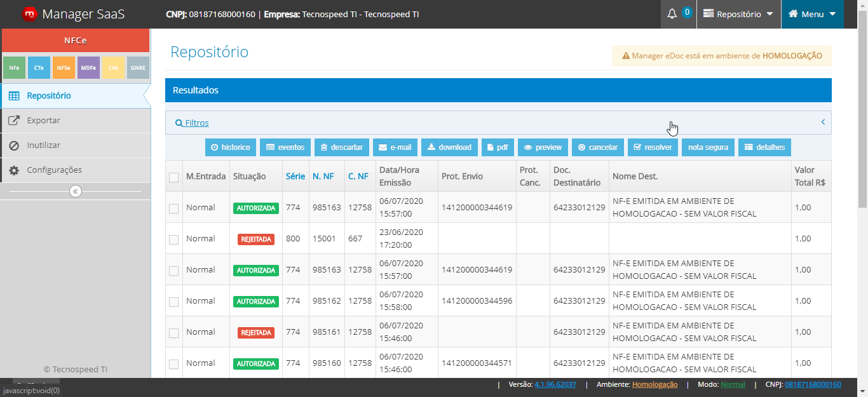Tick the select-all checkbox in table header

pos(173,177)
